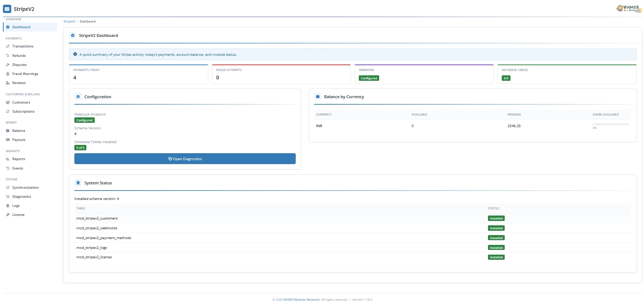Image resolution: width=644 pixels, height=305 pixels.
Task: Click the Open Diagnostics button
Action: click(185, 159)
